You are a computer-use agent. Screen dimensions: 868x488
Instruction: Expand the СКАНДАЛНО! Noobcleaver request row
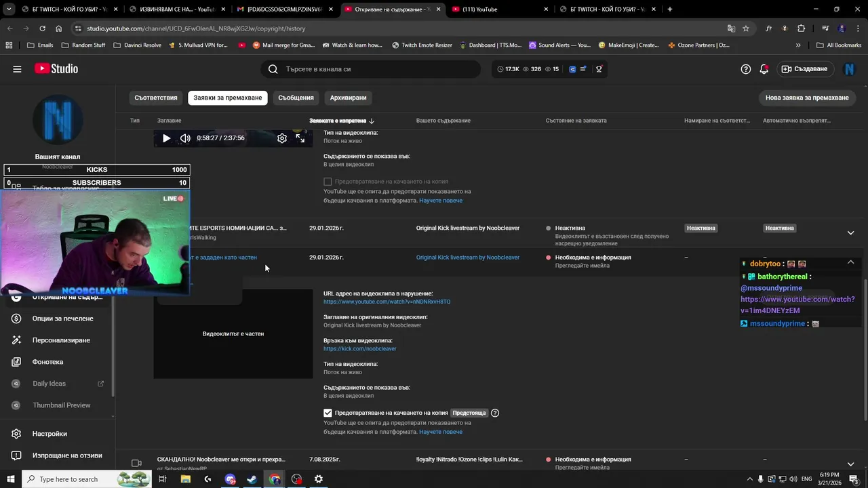[850, 464]
